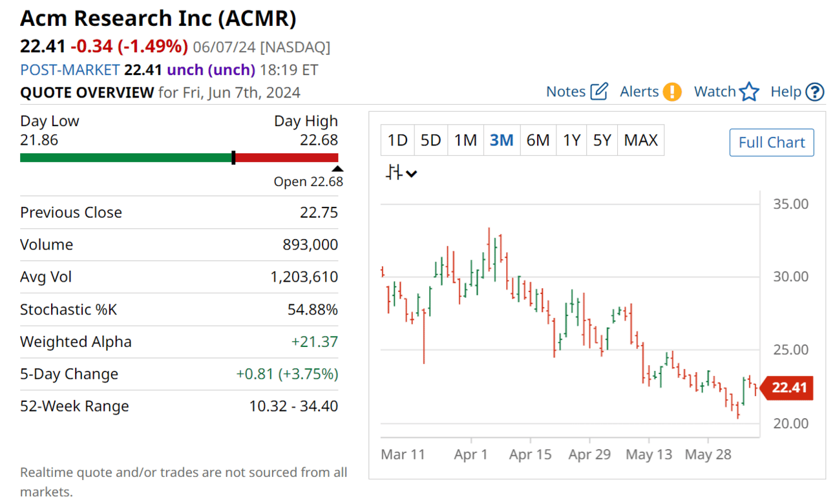Click the Day Low value 21.86
This screenshot has width=835, height=504.
pyautogui.click(x=39, y=140)
